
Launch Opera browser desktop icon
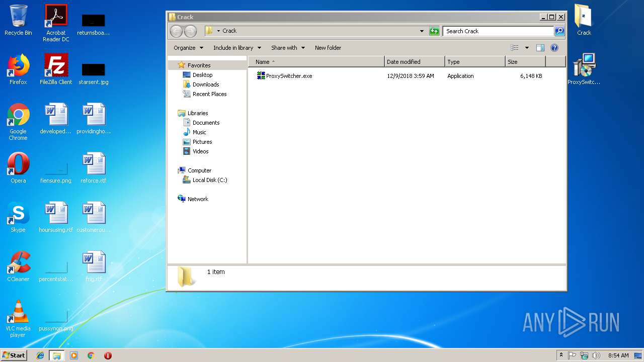(x=18, y=168)
